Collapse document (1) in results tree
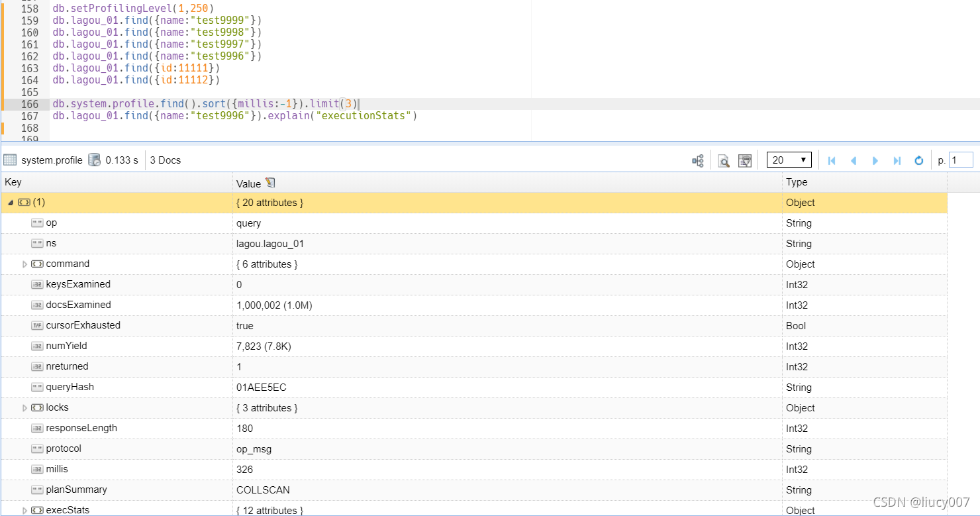Image resolution: width=980 pixels, height=516 pixels. 11,203
